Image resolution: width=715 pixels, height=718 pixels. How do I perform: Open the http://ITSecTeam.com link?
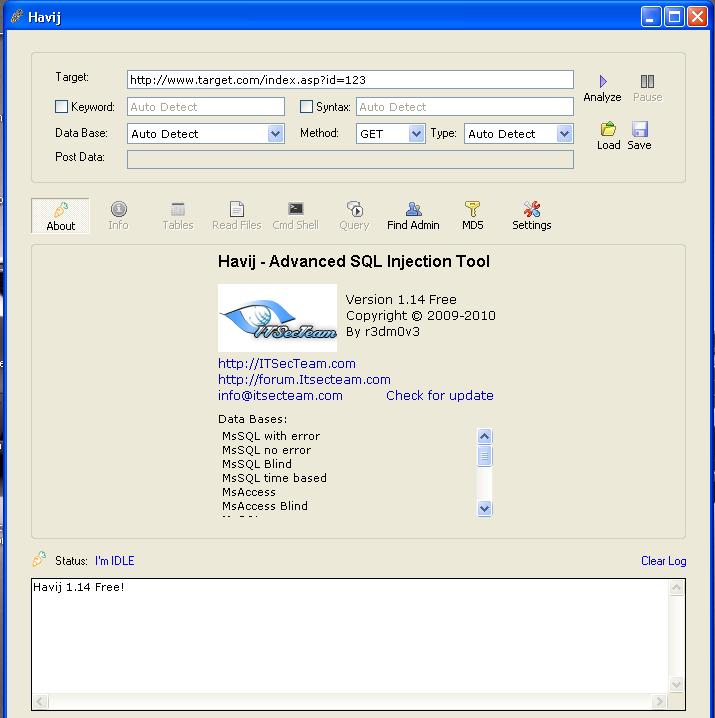[287, 364]
